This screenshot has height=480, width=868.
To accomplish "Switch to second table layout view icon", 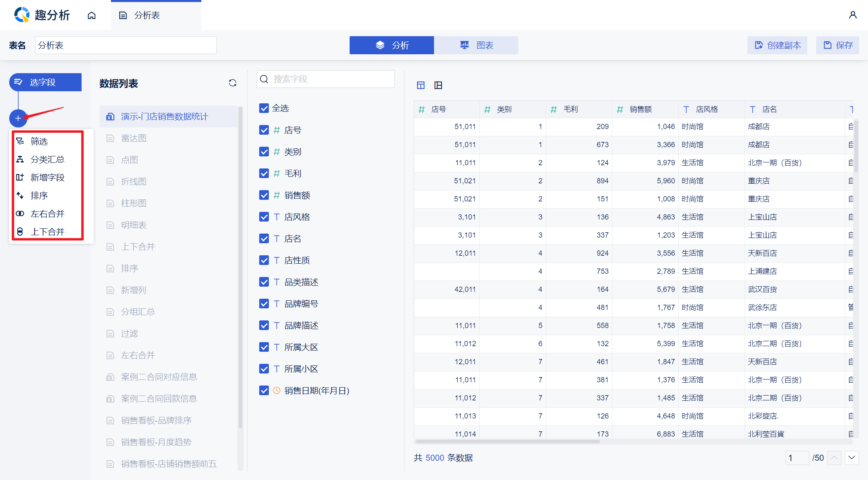I will [438, 85].
